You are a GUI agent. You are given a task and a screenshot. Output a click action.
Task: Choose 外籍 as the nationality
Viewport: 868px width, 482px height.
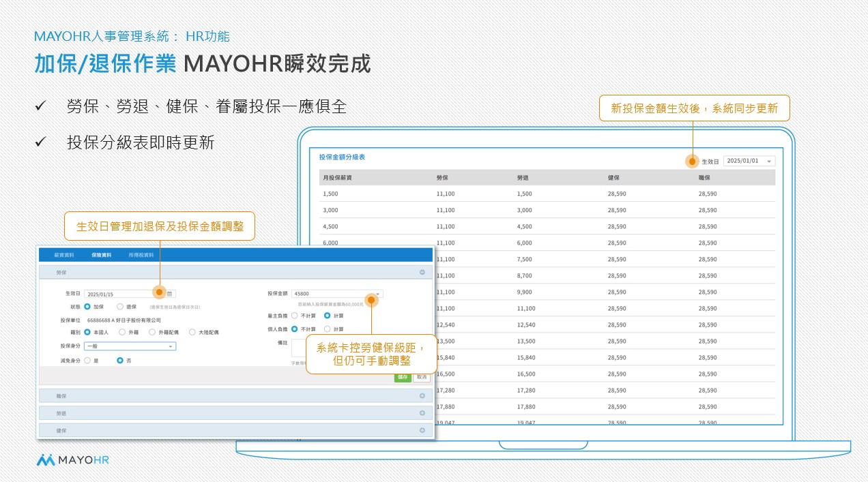click(x=122, y=332)
